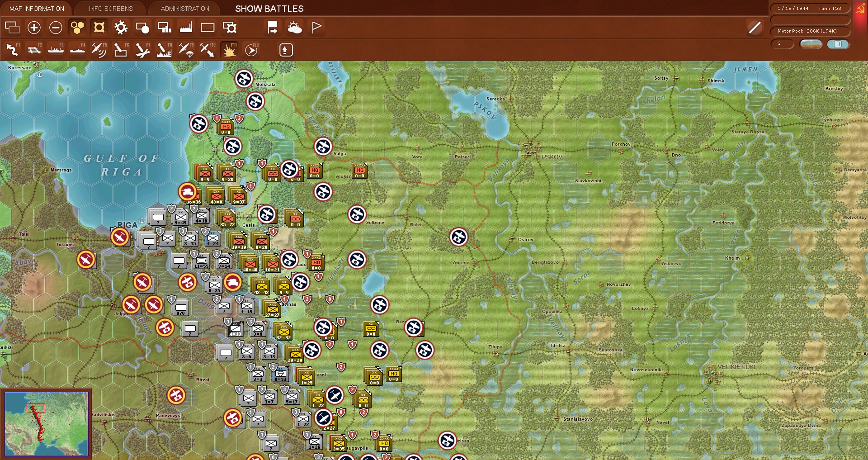Toggle the highlighted four-cornered ring icon
868x460 pixels.
[x=99, y=28]
